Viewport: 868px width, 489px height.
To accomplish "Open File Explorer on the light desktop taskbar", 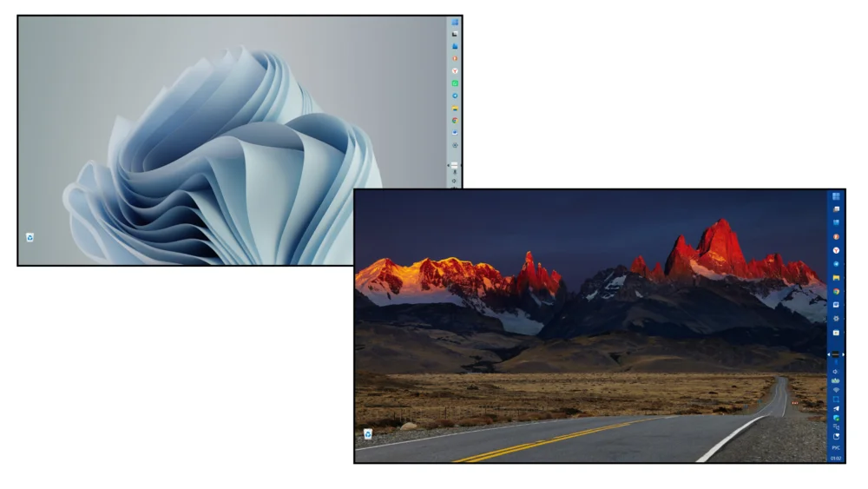I will [x=455, y=108].
